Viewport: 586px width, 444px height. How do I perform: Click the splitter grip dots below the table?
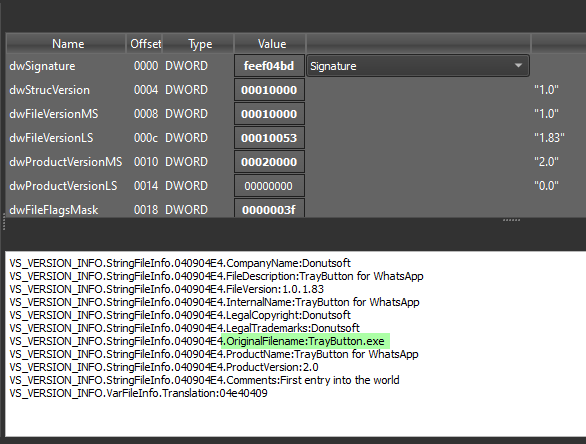[511, 220]
